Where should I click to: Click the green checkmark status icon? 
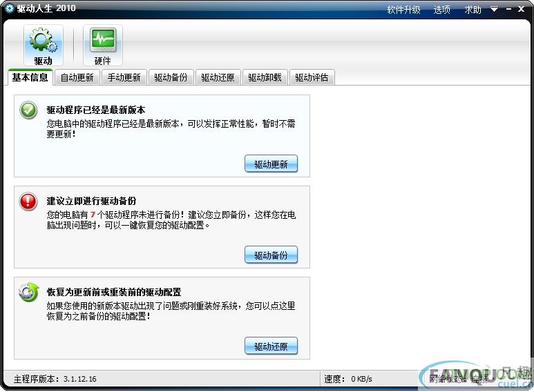[28, 110]
